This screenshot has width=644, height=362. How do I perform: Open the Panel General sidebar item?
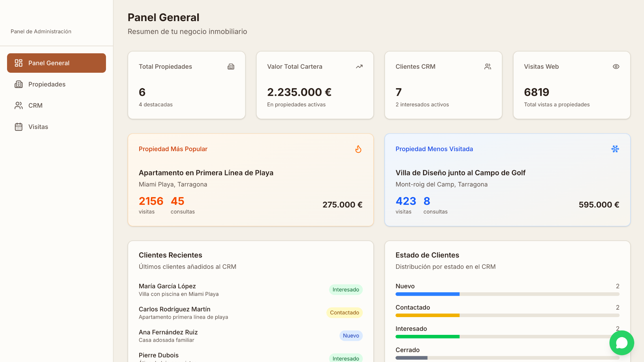[56, 63]
